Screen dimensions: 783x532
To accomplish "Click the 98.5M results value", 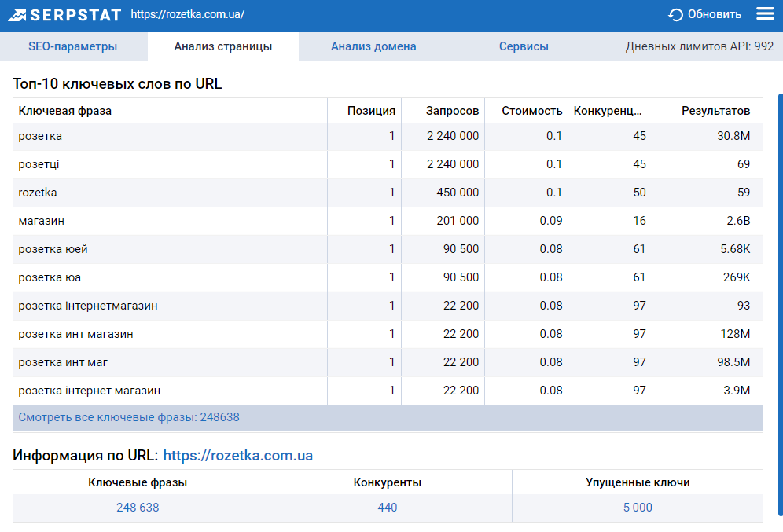I will click(x=733, y=362).
